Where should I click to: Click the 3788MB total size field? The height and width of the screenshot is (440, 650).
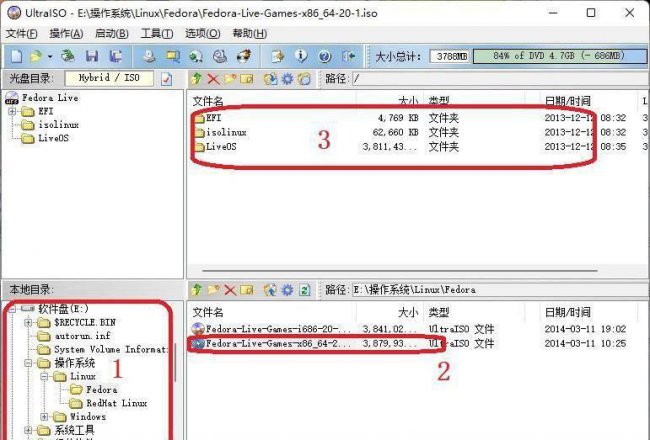[x=450, y=56]
